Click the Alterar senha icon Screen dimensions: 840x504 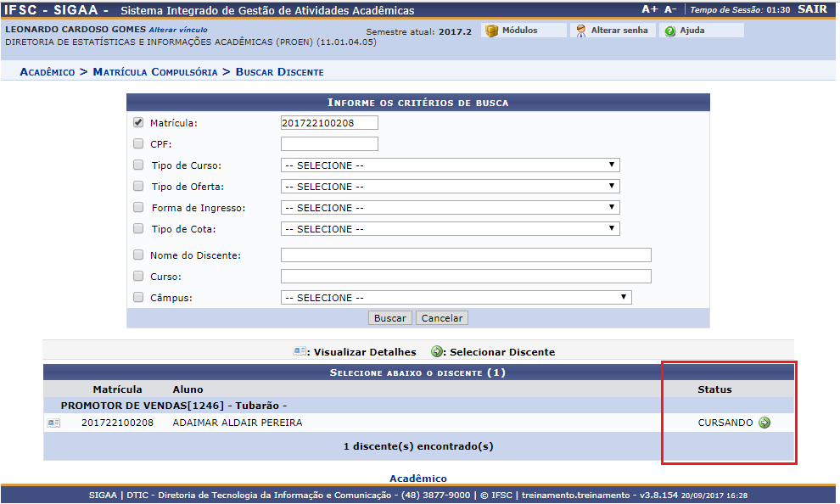click(581, 31)
